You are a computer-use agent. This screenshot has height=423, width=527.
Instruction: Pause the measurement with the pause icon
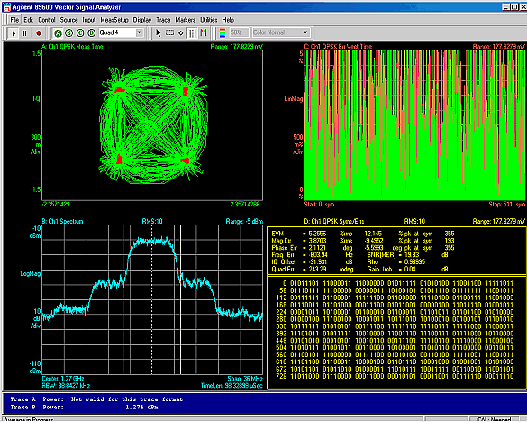tap(25, 33)
